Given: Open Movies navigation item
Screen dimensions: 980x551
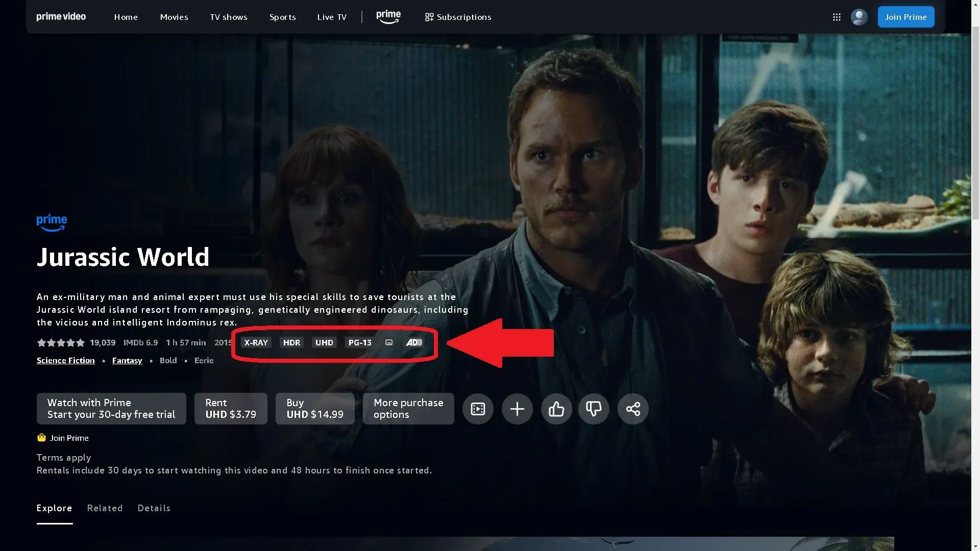Looking at the screenshot, I should point(174,17).
